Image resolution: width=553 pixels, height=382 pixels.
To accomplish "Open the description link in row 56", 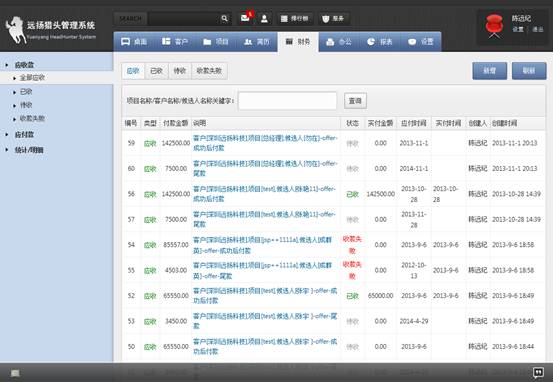I will (x=264, y=194).
